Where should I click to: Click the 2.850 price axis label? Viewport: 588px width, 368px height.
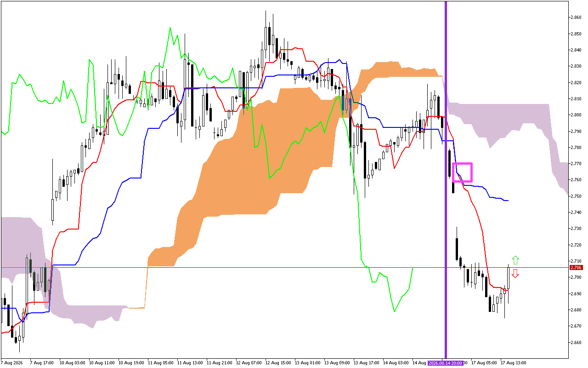(x=576, y=34)
